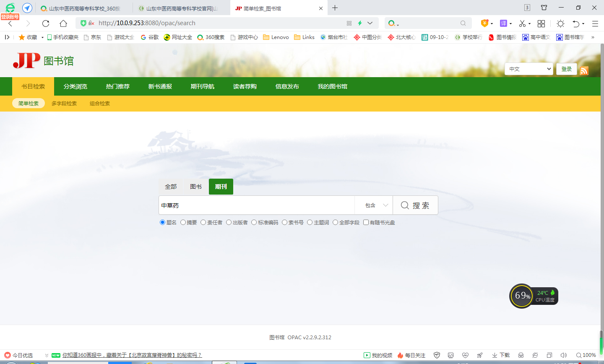
Task: Open the 分类浏览 navigation menu
Action: pos(75,86)
